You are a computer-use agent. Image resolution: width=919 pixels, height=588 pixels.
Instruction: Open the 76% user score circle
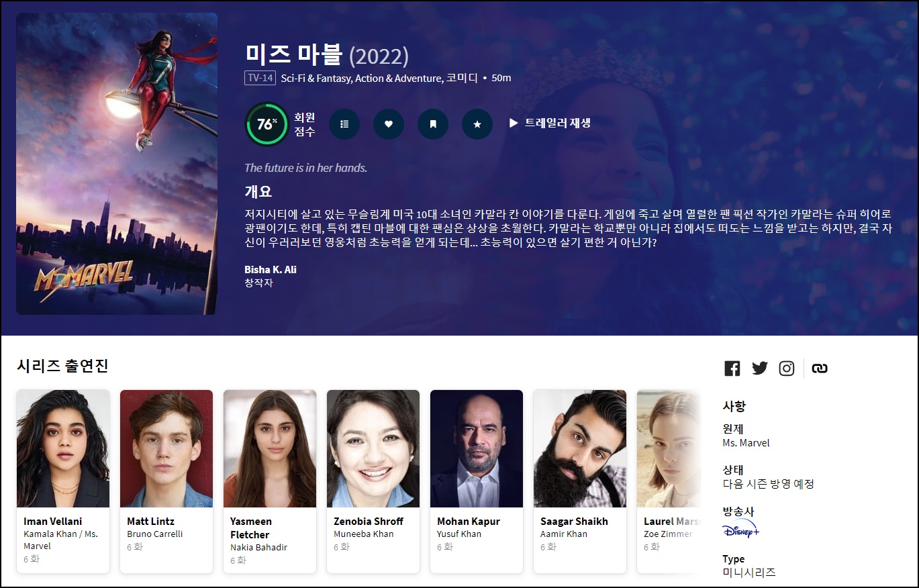click(267, 124)
